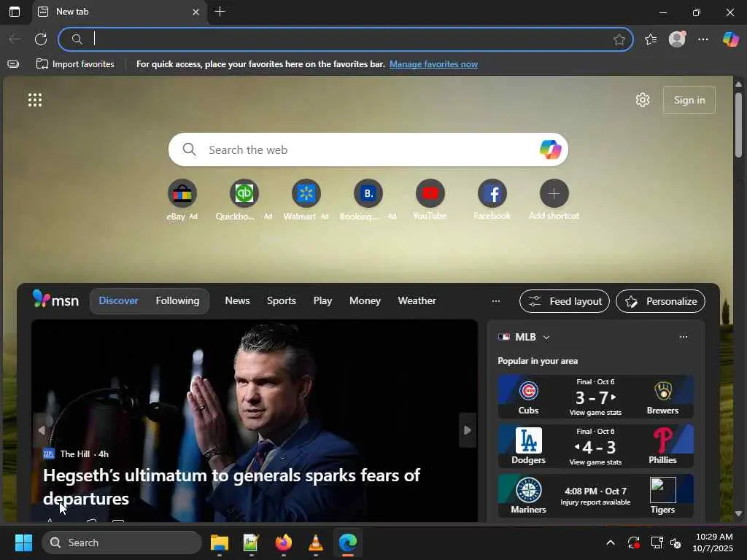
Task: Open the Play tab
Action: [x=322, y=301]
